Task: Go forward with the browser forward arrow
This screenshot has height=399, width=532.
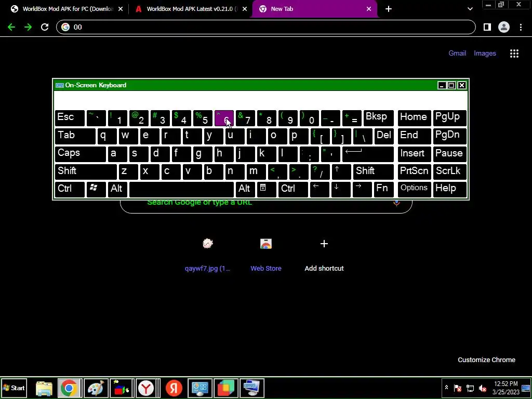Action: click(x=28, y=27)
